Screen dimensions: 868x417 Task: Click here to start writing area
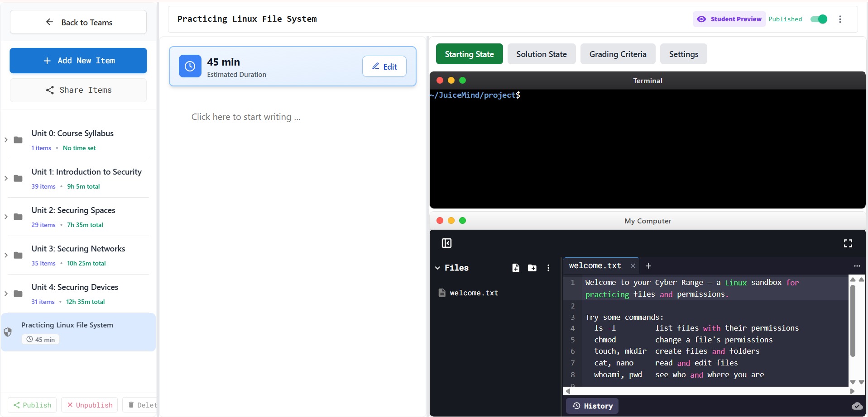[x=246, y=117]
